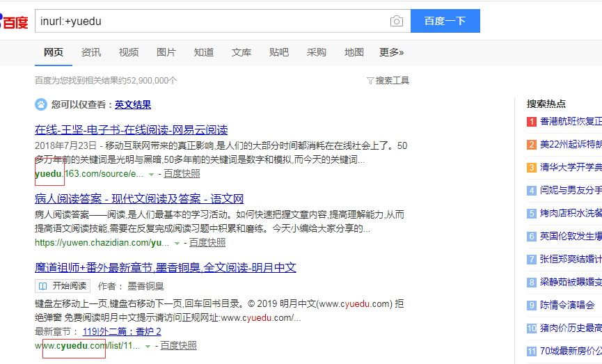Open hot topic 清华大学开学典
Viewport: 602px width, 364px height.
click(x=571, y=168)
